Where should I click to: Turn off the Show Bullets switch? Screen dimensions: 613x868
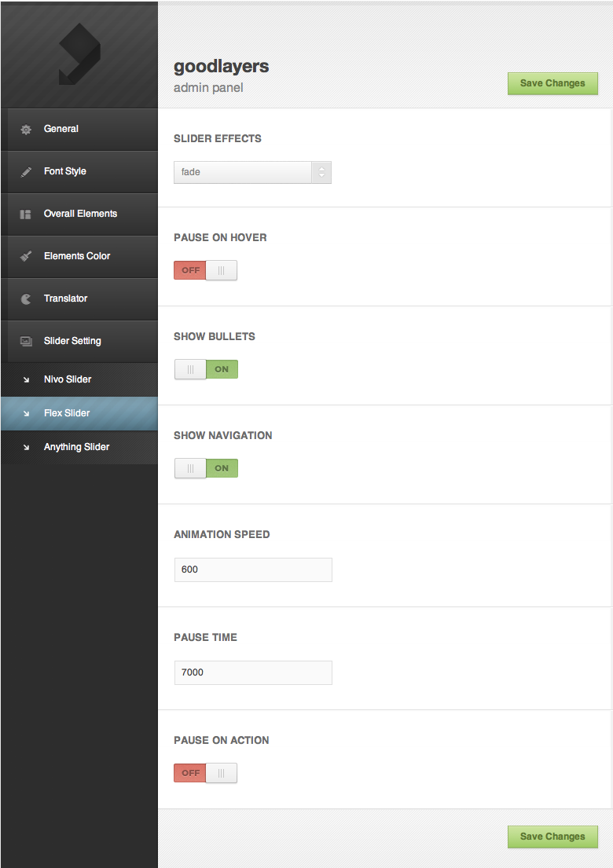[x=206, y=369]
